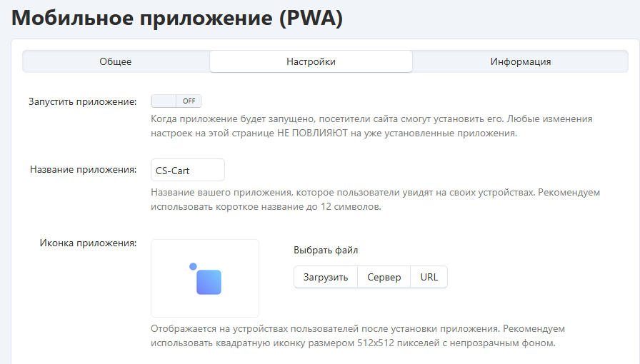Select the URL file source button
The image size is (640, 364).
tap(429, 277)
